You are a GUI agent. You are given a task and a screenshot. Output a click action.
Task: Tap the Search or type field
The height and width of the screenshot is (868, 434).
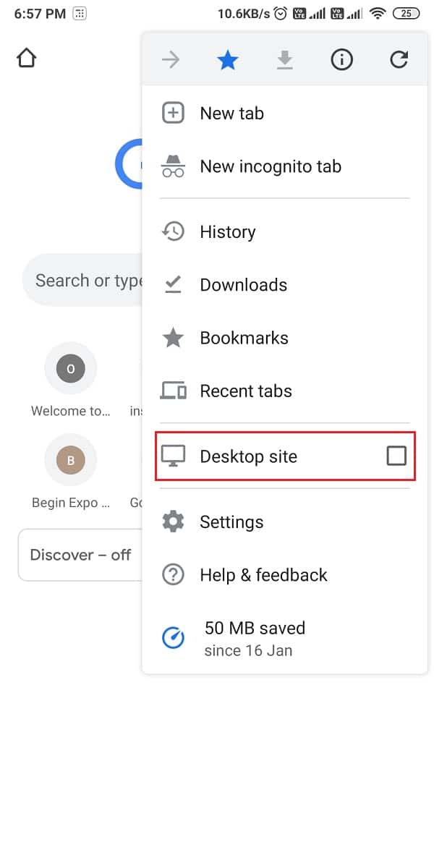(87, 280)
